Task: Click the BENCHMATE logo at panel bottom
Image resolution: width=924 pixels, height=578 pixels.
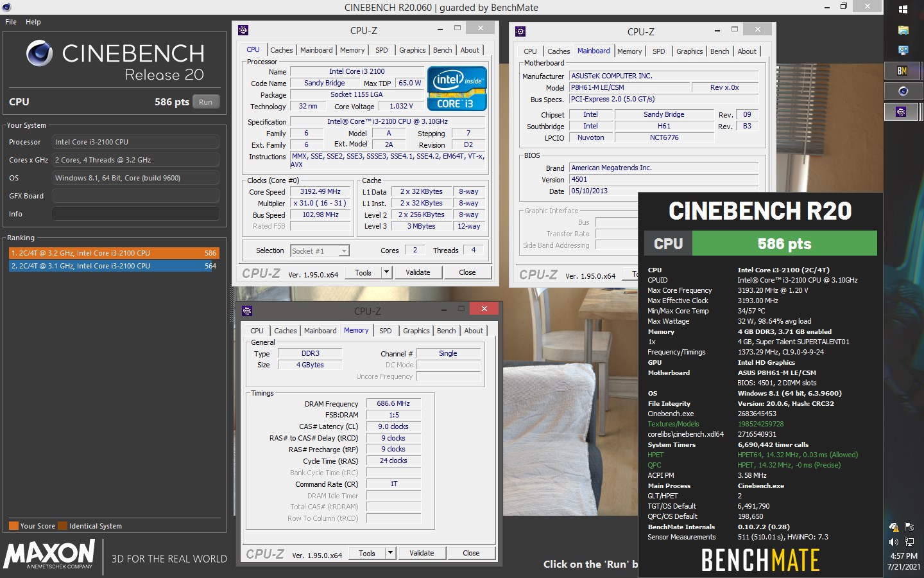Action: [760, 560]
